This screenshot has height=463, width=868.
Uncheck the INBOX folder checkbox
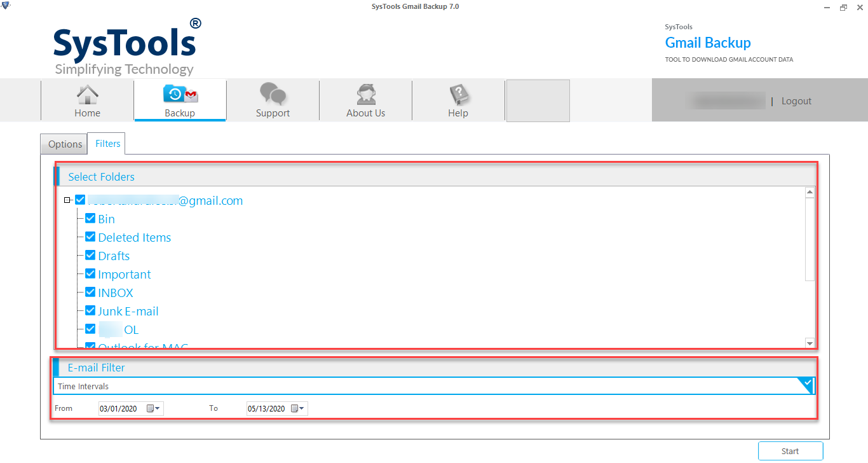point(90,293)
